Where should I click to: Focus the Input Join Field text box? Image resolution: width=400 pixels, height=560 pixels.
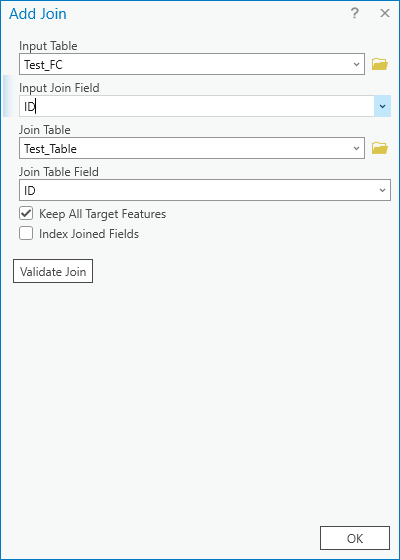click(x=197, y=106)
